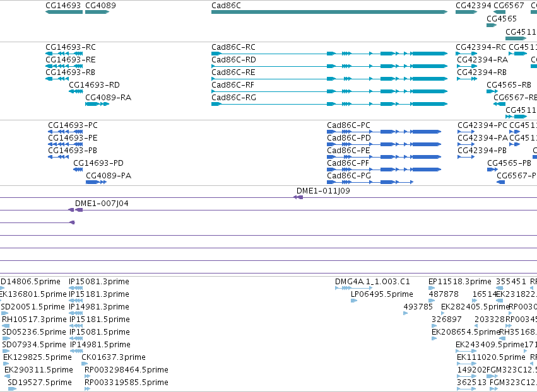Select the CG4565-PB protein label
Viewport: 537px width, 392px height.
[x=509, y=163]
